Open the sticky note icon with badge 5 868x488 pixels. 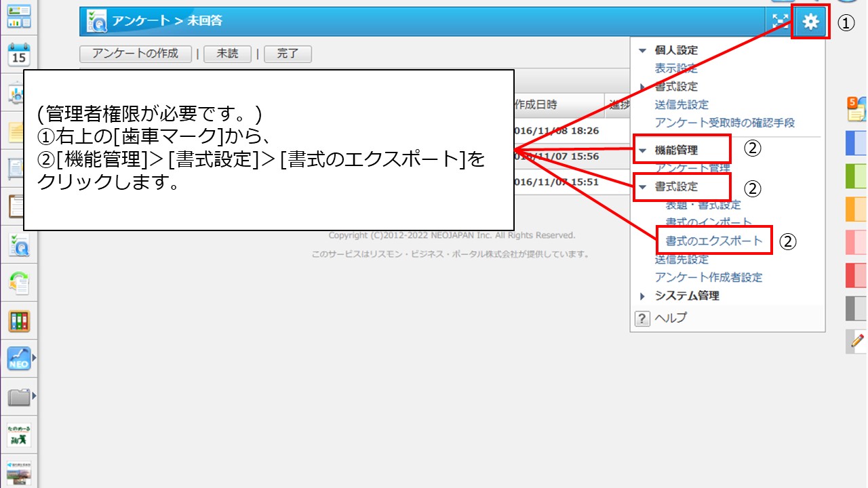[x=856, y=109]
